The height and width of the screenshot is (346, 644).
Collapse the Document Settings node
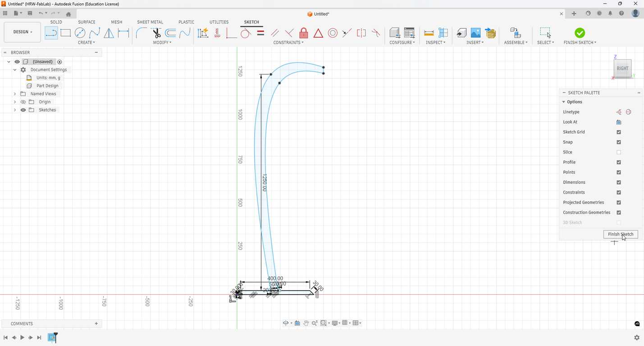click(15, 70)
